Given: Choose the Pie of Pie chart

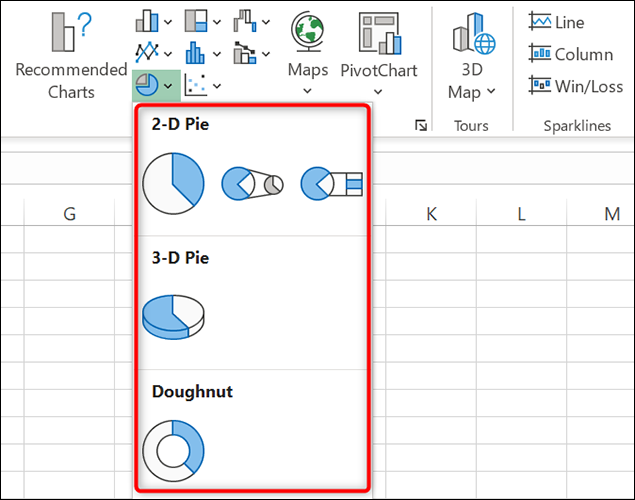Looking at the screenshot, I should tap(252, 184).
